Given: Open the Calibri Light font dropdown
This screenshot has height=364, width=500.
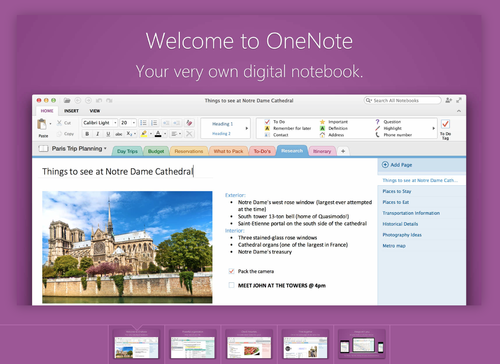Looking at the screenshot, I should coord(115,123).
